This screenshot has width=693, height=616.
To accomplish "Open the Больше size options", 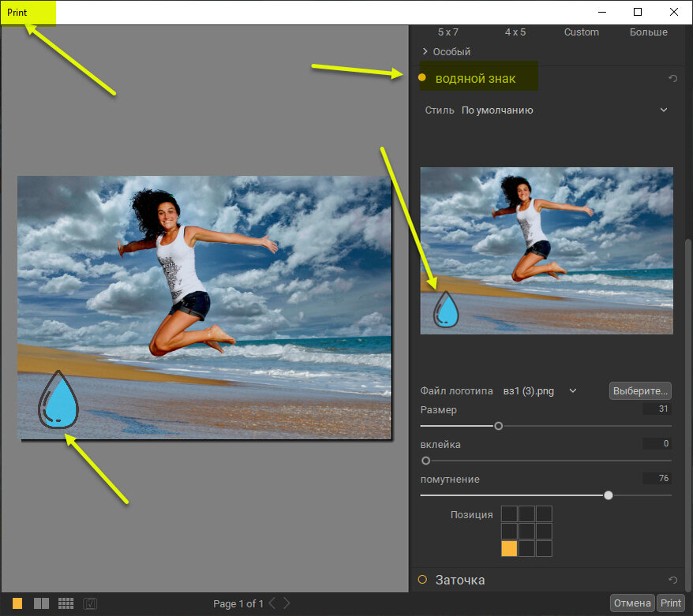I will 648,32.
